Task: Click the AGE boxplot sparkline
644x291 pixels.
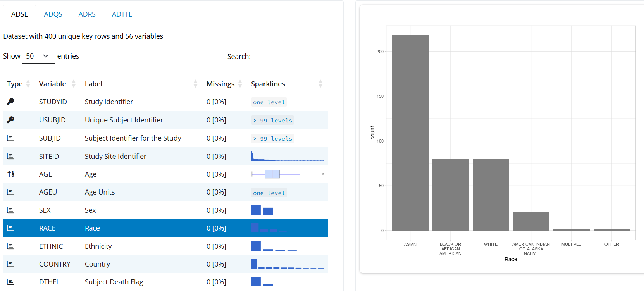Action: (x=276, y=174)
